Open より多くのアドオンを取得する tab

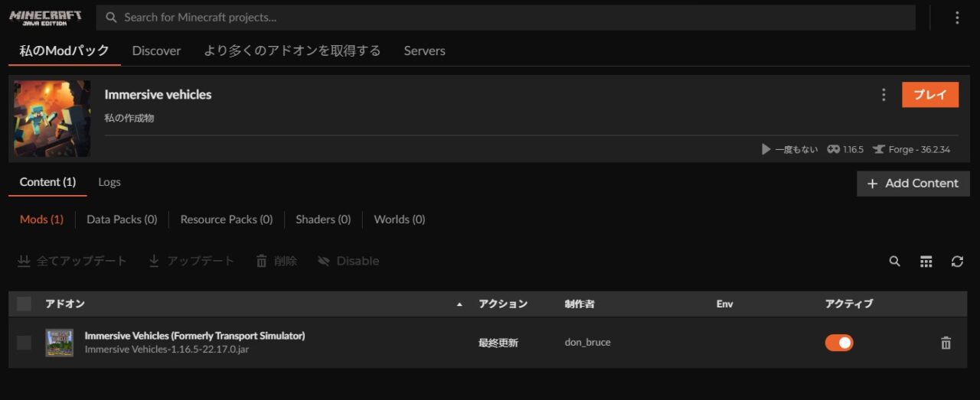click(x=292, y=50)
